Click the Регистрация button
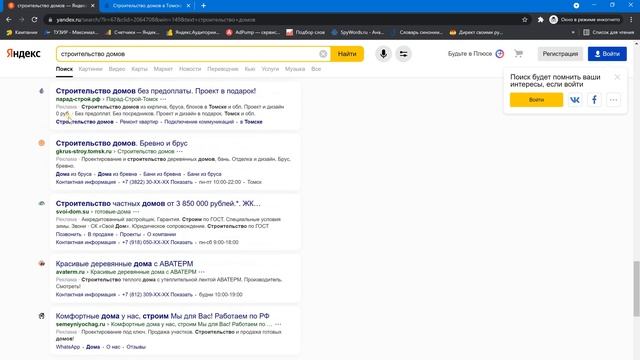 [560, 54]
